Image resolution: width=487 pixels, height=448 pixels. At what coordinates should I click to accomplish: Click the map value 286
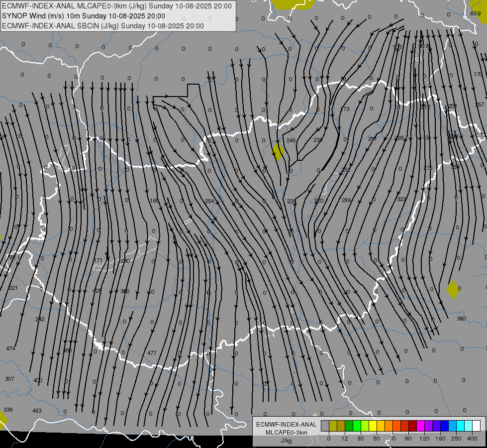(x=346, y=200)
